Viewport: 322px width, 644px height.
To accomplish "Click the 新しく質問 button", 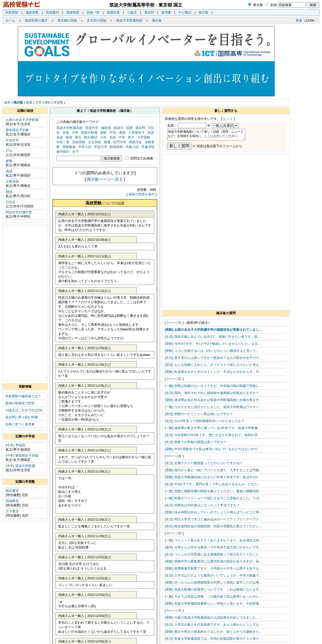I will [x=179, y=146].
